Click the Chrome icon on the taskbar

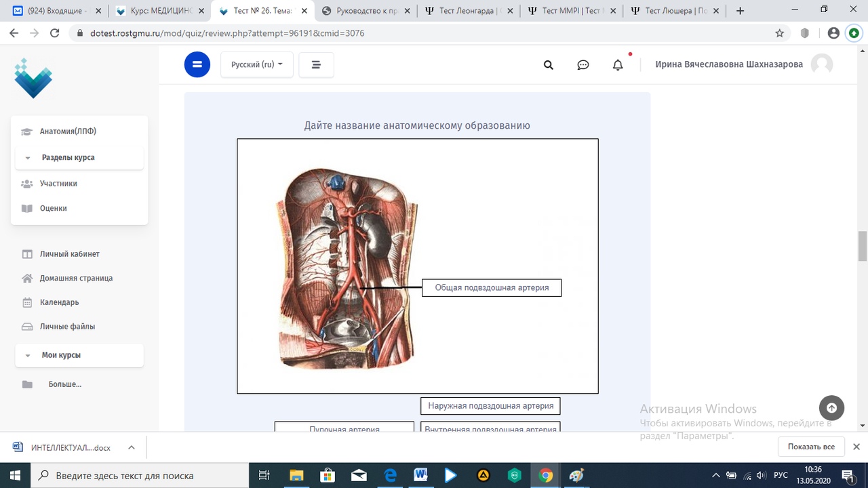[546, 475]
